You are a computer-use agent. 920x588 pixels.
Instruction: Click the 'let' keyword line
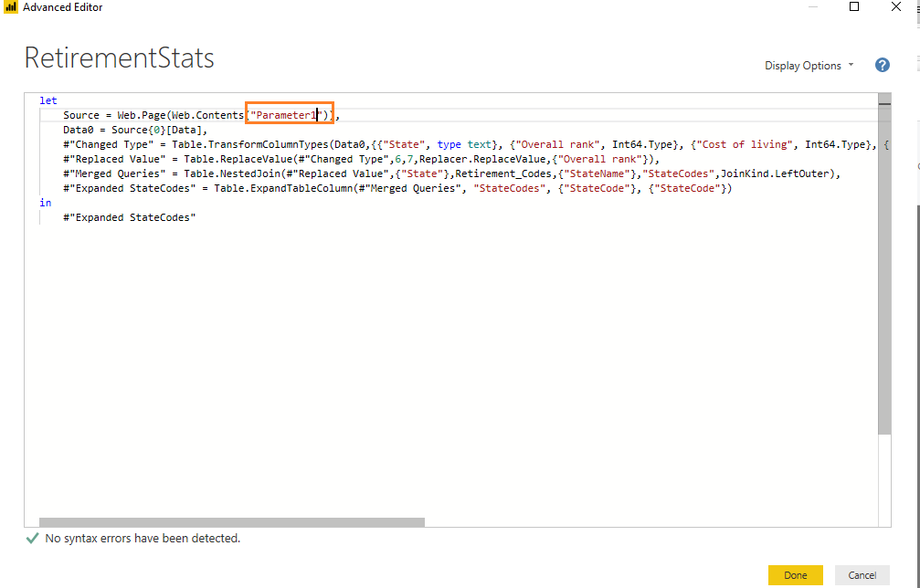[x=48, y=100]
